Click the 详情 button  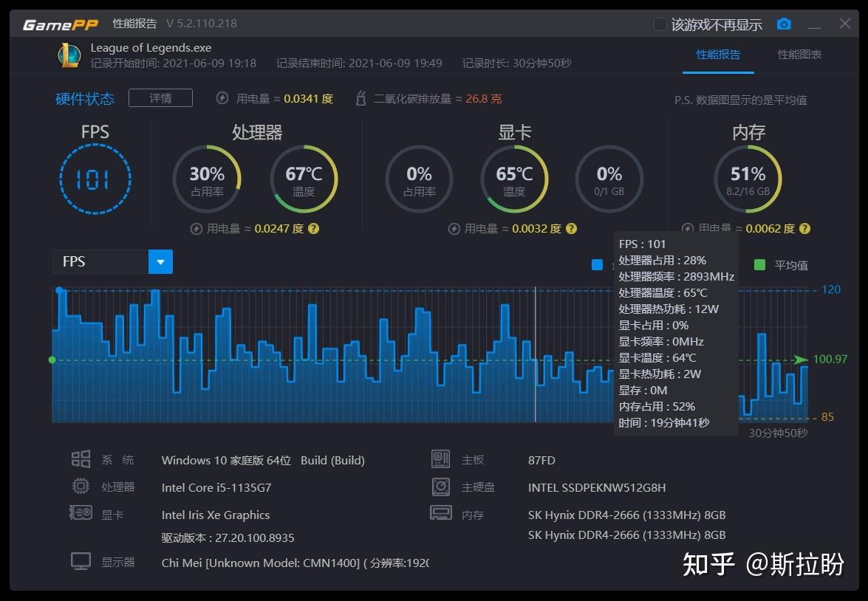(x=160, y=98)
